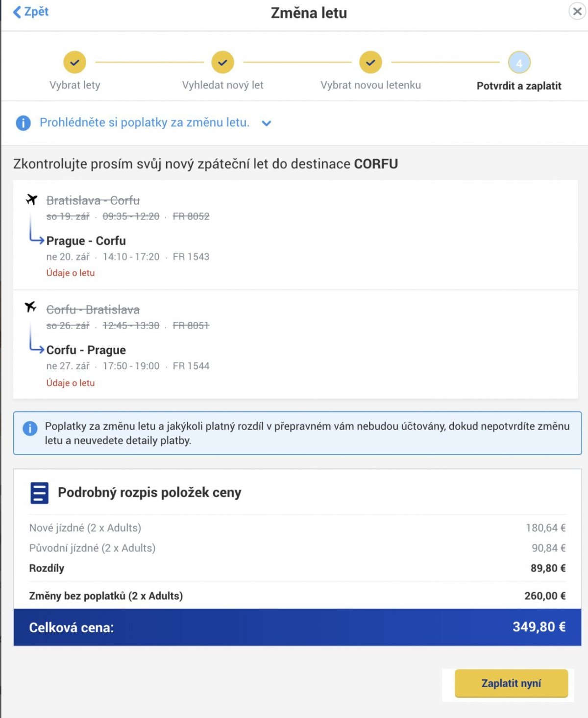The width and height of the screenshot is (588, 718).
Task: Select the new Prague - Corfu flight title
Action: pos(86,241)
